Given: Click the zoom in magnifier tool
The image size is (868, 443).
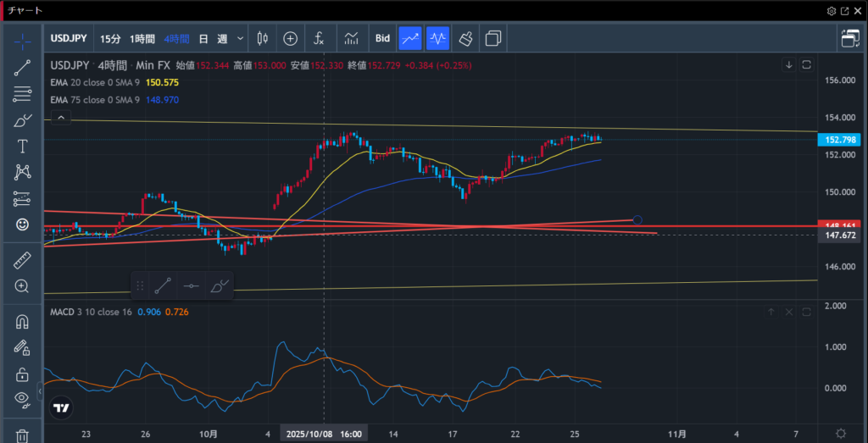Looking at the screenshot, I should pyautogui.click(x=22, y=286).
